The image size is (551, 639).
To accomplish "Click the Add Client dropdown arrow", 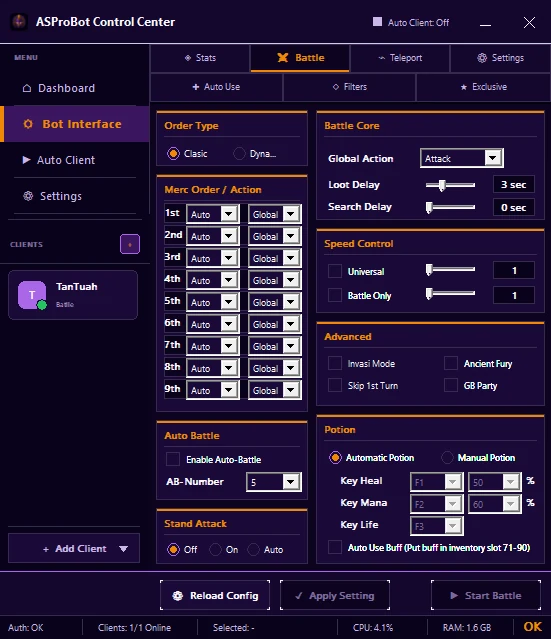I will tap(123, 549).
